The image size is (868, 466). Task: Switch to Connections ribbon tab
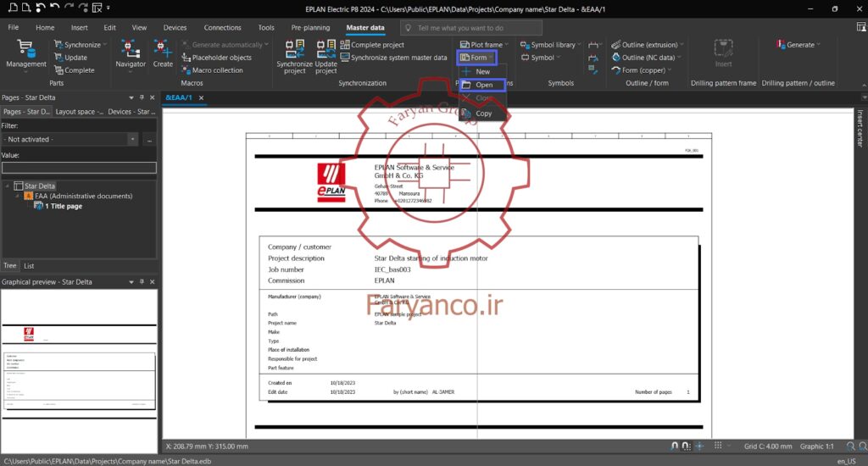point(223,28)
